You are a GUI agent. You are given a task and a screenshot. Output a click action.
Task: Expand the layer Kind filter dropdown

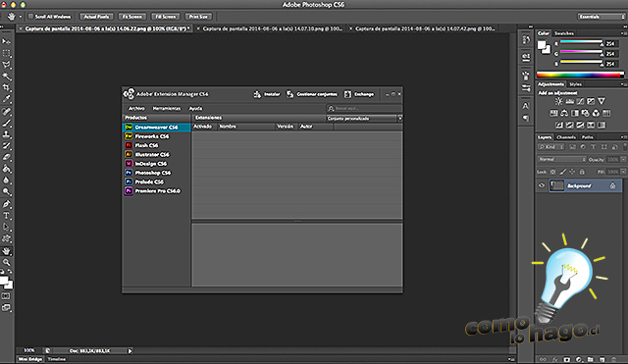tap(551, 147)
